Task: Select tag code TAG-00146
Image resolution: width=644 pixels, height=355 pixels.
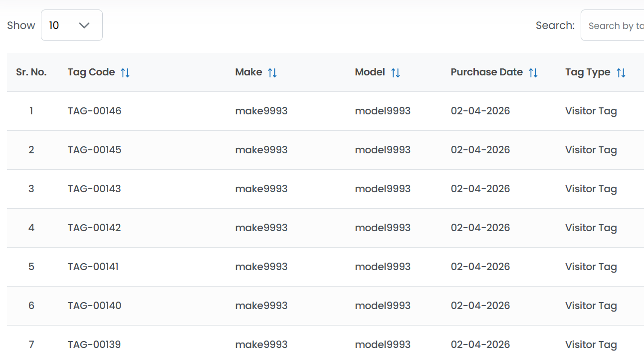Action: click(x=94, y=111)
